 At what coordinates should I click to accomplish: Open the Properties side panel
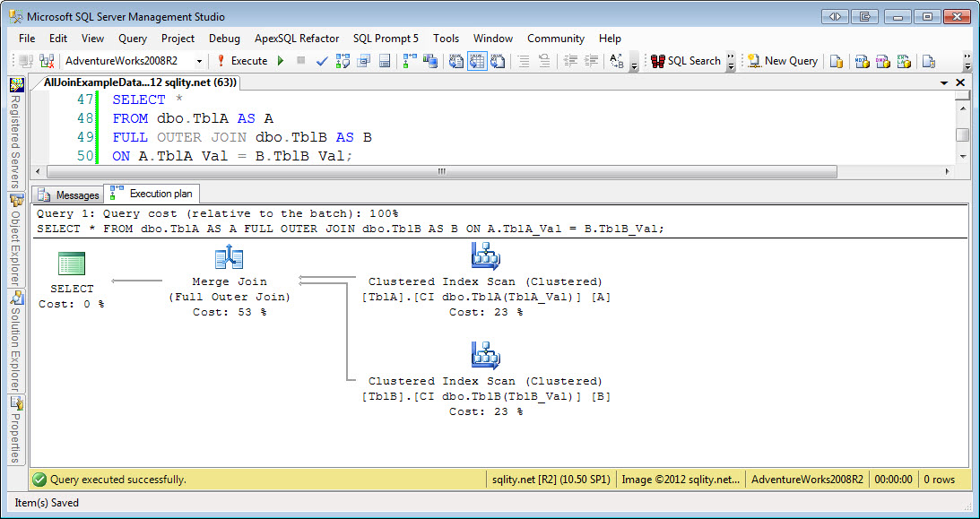click(16, 429)
